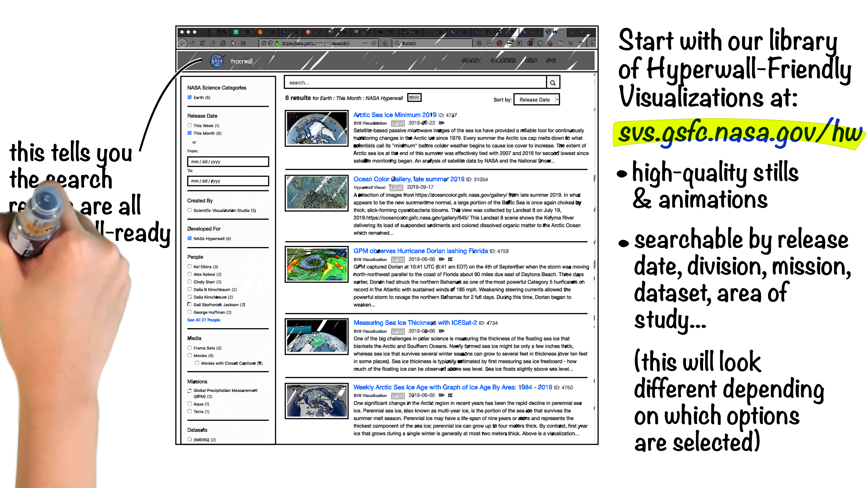The height and width of the screenshot is (488, 868).
Task: Check the Frame Sets media checkbox
Action: click(190, 348)
